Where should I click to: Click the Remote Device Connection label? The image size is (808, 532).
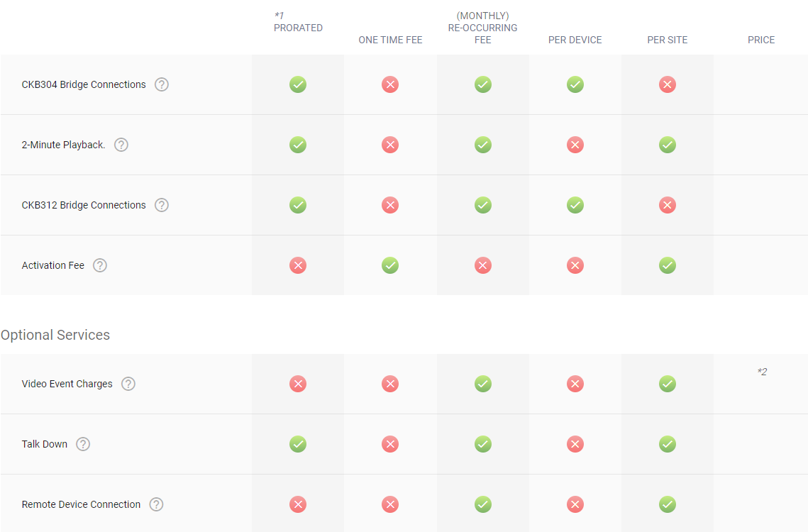point(81,504)
